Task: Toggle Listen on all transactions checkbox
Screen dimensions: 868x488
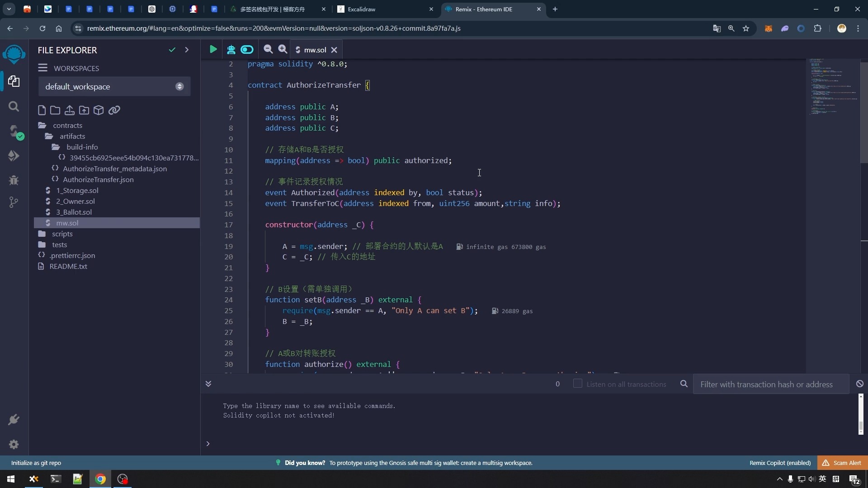Action: [x=577, y=383]
